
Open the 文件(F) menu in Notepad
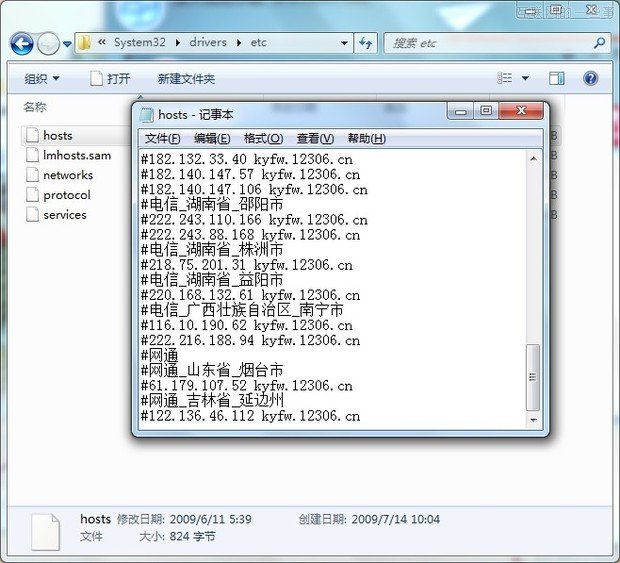coord(163,138)
